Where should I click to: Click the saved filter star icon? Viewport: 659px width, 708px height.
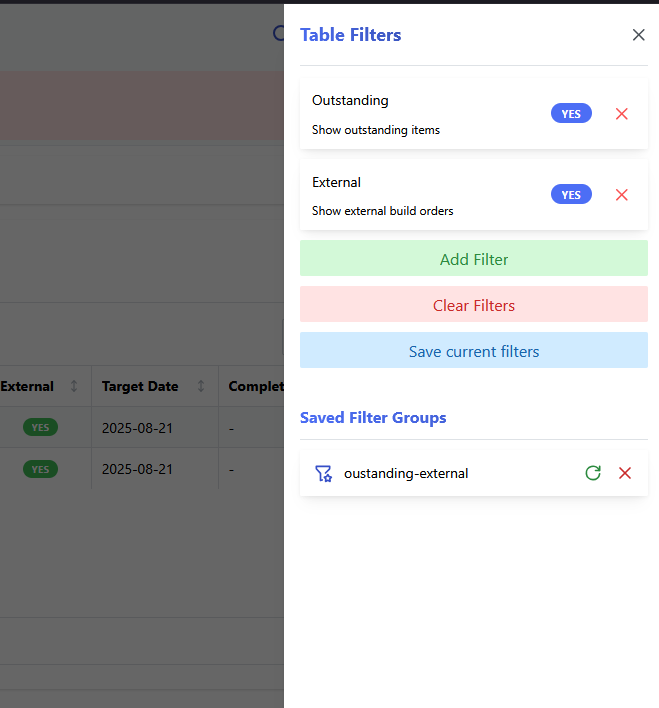323,473
